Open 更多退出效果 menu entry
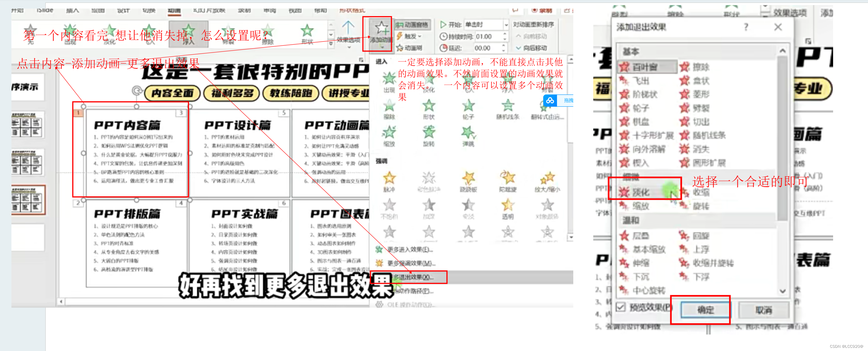 tap(413, 277)
